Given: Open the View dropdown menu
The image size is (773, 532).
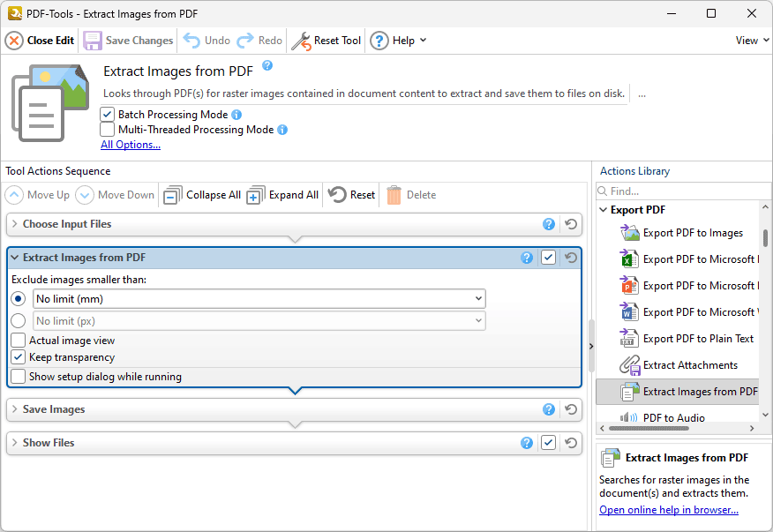Looking at the screenshot, I should pos(752,41).
